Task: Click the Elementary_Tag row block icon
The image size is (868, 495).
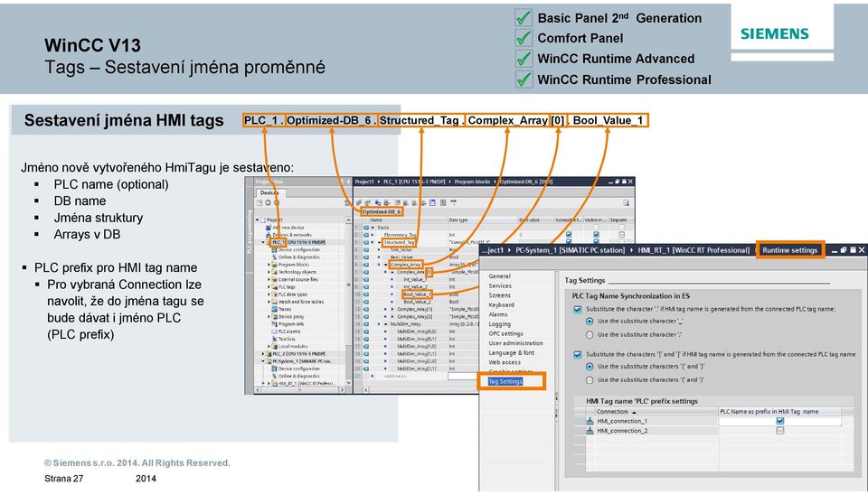Action: [x=366, y=235]
